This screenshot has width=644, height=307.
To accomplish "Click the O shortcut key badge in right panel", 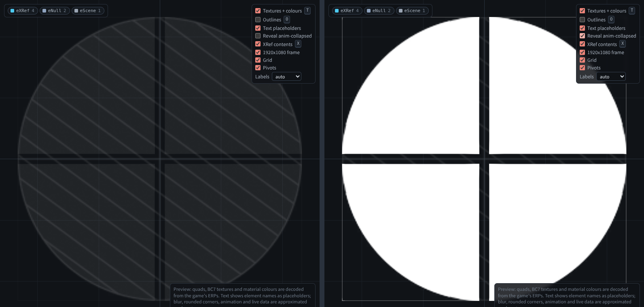I will click(611, 19).
